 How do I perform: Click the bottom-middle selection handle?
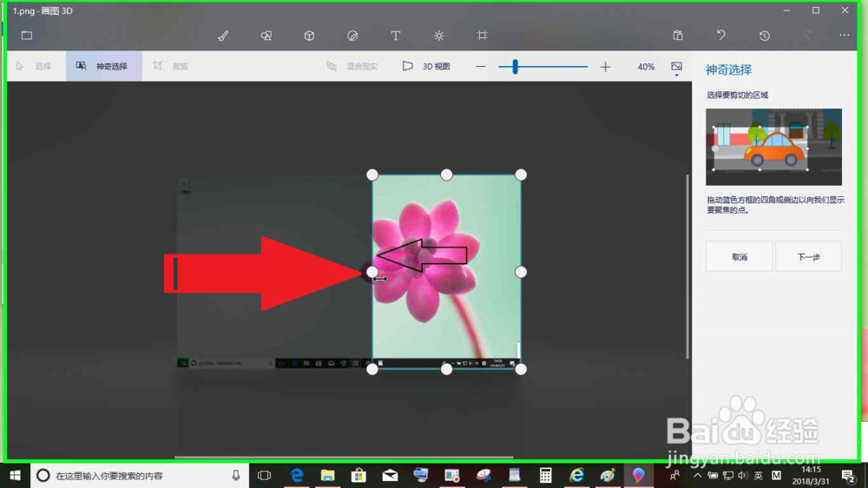pos(447,369)
